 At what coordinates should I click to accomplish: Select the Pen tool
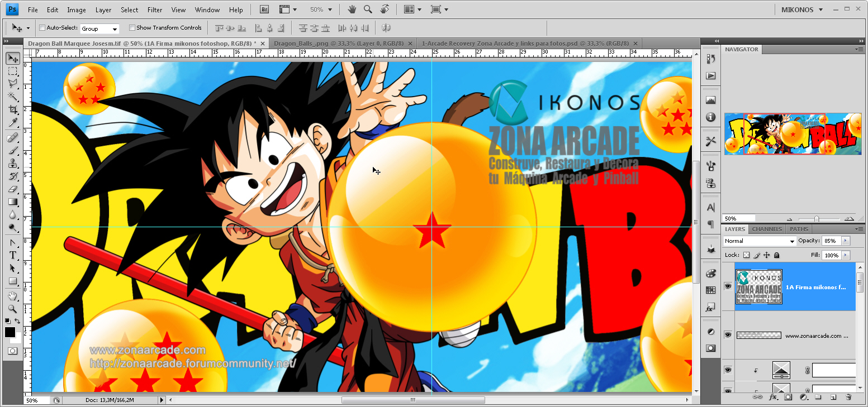(x=13, y=242)
